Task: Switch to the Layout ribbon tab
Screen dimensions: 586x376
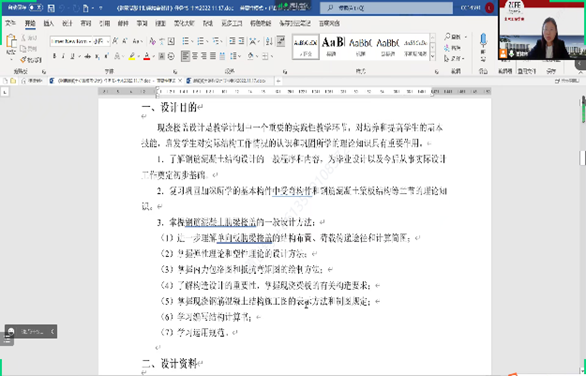Action: click(86, 23)
